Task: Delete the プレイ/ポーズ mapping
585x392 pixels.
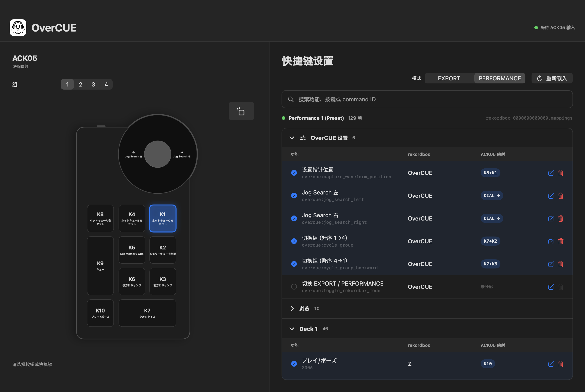Action: pos(561,364)
